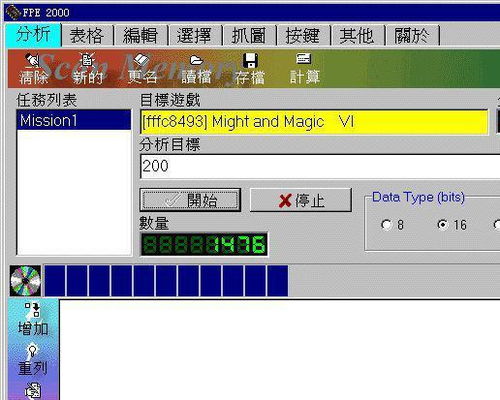
Task: Click the 清除 (clear) toolbar icon
Action: tap(33, 60)
